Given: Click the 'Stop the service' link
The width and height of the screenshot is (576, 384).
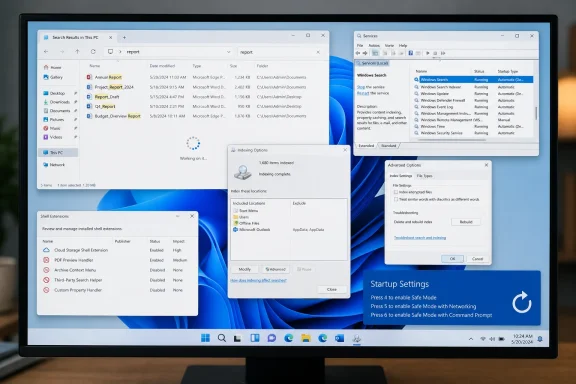Looking at the screenshot, I should click(371, 87).
